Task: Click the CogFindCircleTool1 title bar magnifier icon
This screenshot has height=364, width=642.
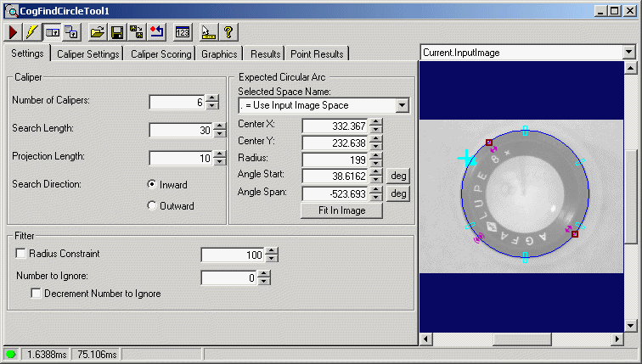Action: [12, 11]
